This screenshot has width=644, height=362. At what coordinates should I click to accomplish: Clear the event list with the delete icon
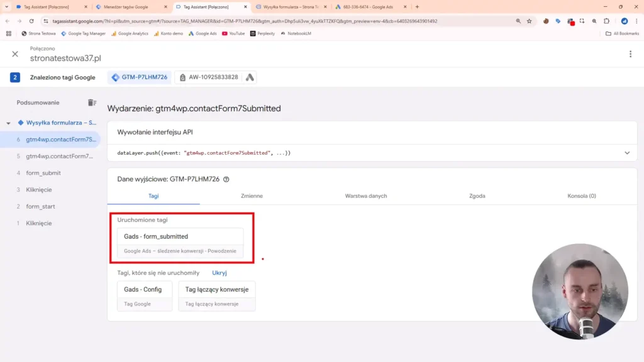pyautogui.click(x=92, y=102)
